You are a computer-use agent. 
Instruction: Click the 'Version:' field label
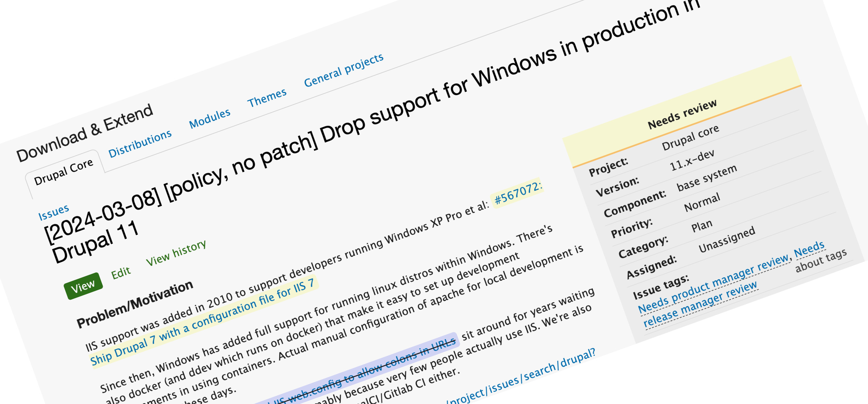coord(617,187)
